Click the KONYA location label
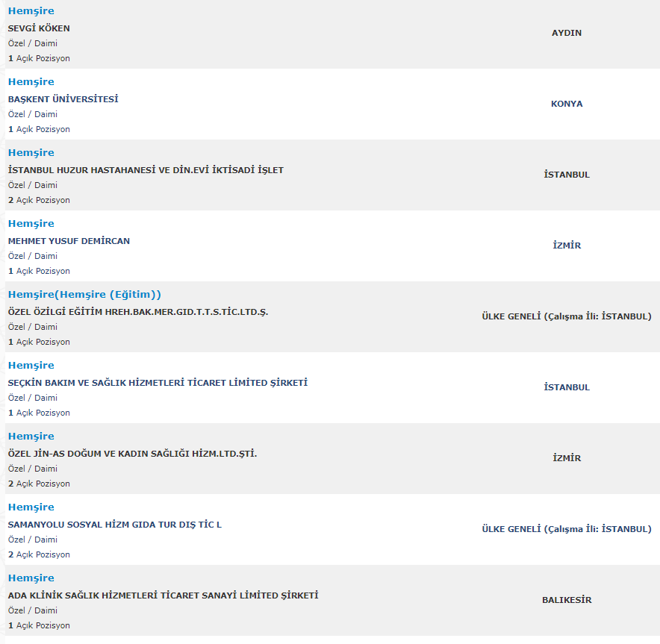The height and width of the screenshot is (644, 660). 567,104
